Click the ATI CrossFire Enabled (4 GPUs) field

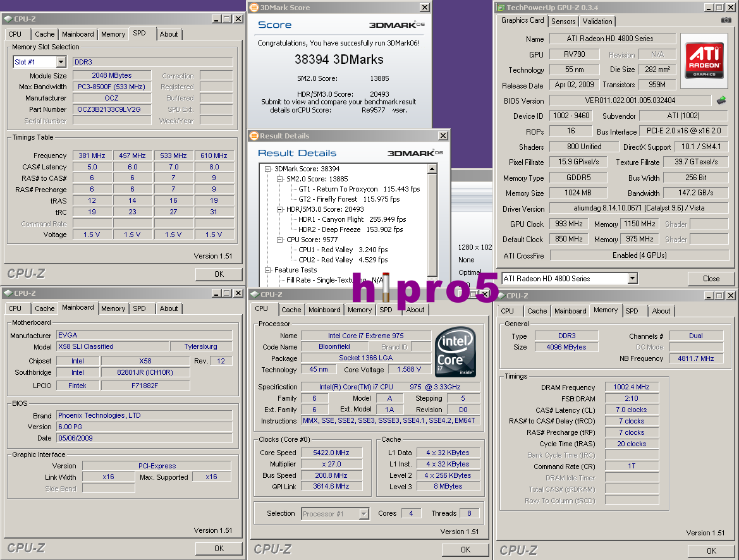tap(639, 255)
